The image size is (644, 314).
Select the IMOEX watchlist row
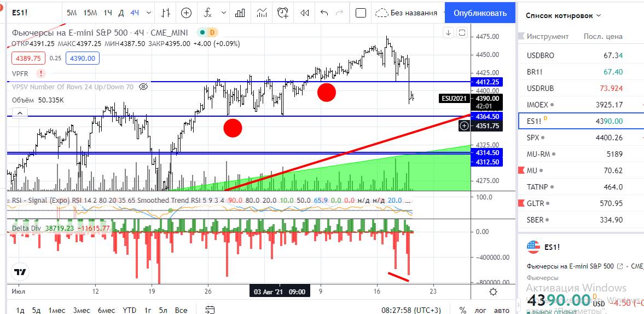(581, 105)
